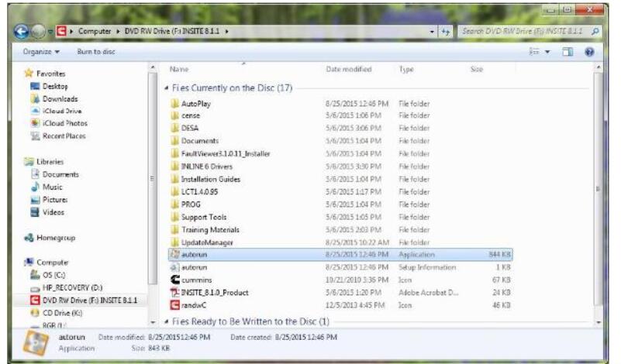The width and height of the screenshot is (621, 364).
Task: Open iCloud Photos in Favorites
Action: click(x=65, y=123)
